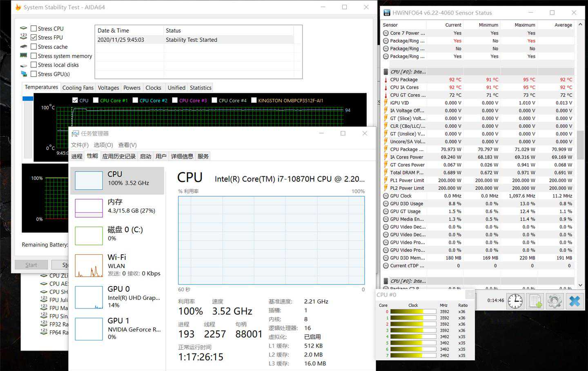Click the 内存 memory graph thumbnail
Image resolution: width=588 pixels, height=371 pixels.
[89, 208]
